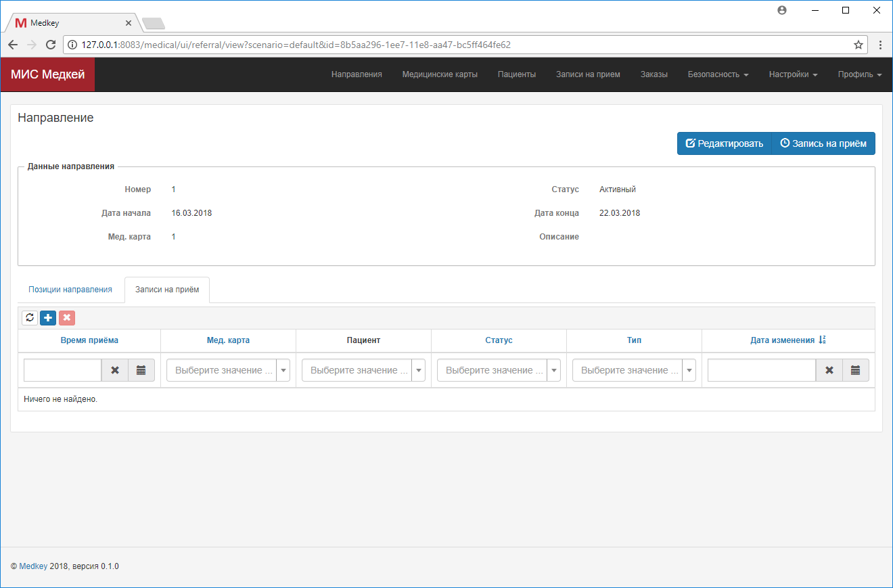Open Chrome's three-dot menu
The width and height of the screenshot is (893, 588).
(x=880, y=44)
